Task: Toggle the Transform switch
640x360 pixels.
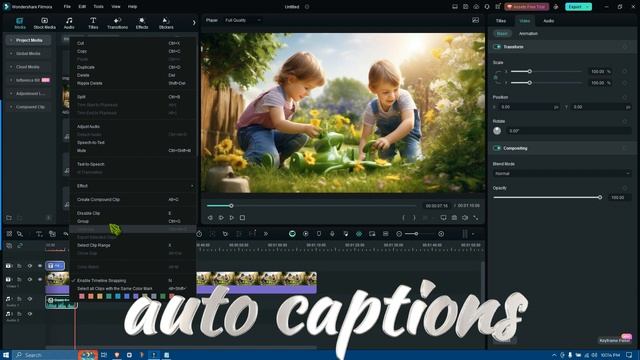Action: point(497,47)
